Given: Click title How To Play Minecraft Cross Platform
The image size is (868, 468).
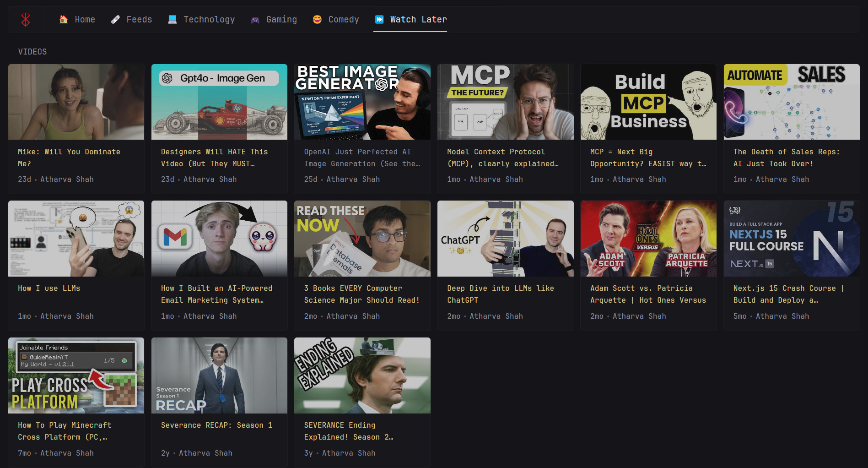Looking at the screenshot, I should 65,431.
